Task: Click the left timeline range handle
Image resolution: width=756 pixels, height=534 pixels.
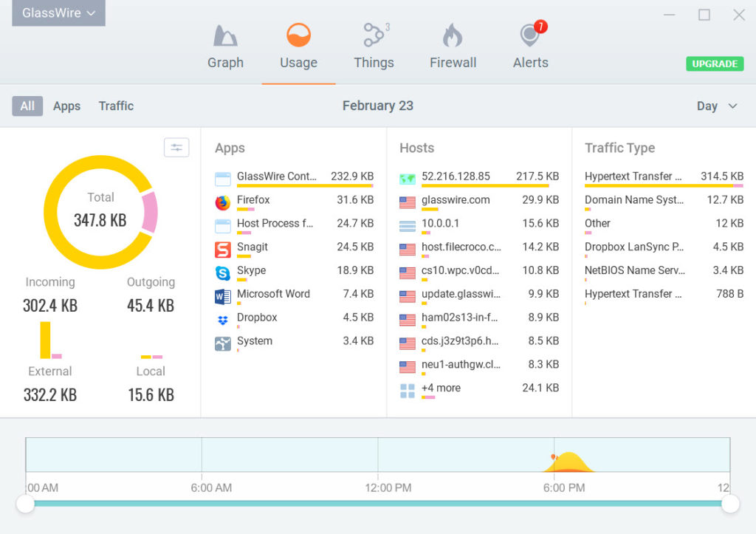Action: (x=25, y=504)
